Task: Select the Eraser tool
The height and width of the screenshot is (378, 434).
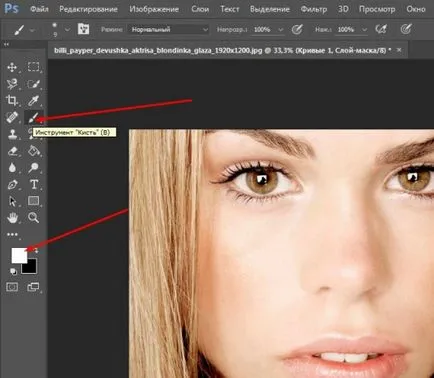Action: point(12,151)
